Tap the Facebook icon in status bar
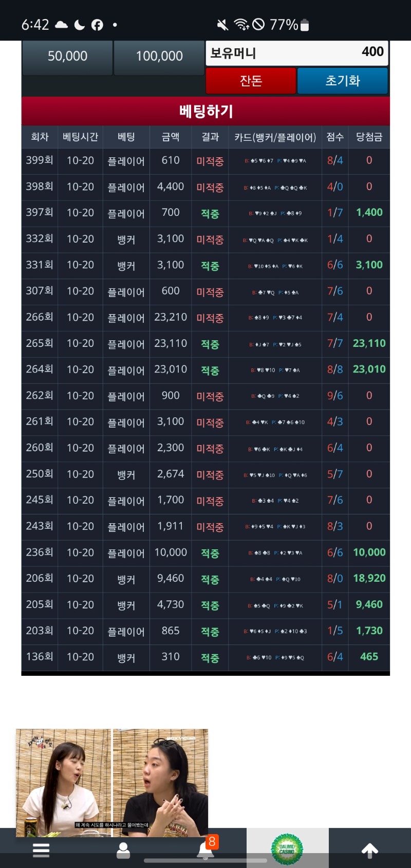The image size is (411, 868). click(x=97, y=25)
